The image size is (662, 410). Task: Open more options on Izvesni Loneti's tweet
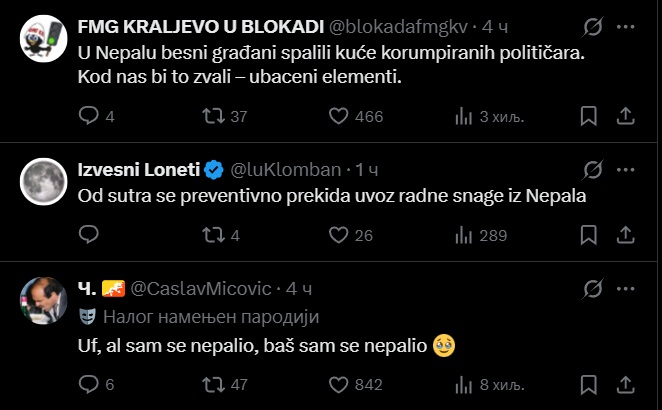(626, 170)
